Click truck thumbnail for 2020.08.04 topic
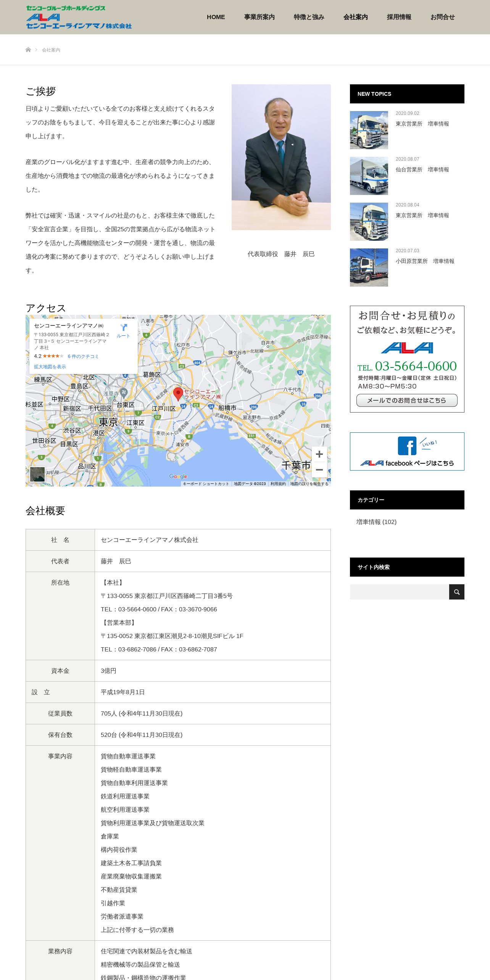The image size is (490, 980). point(369,222)
